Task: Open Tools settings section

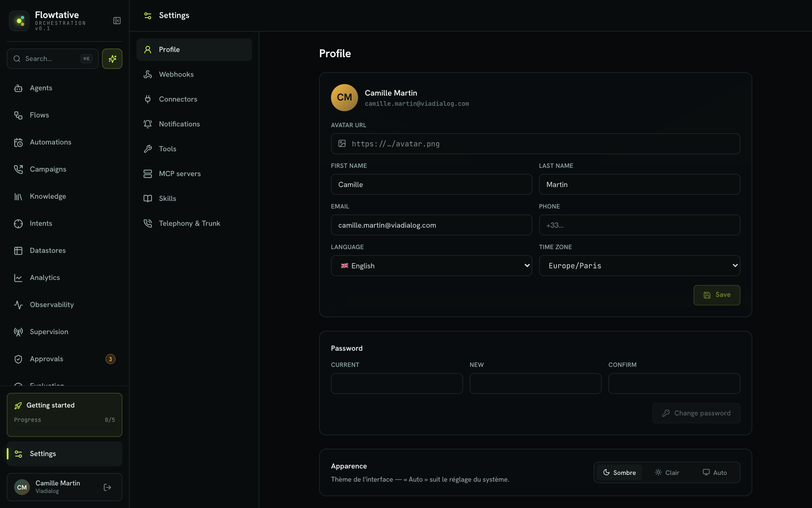Action: coord(194,149)
